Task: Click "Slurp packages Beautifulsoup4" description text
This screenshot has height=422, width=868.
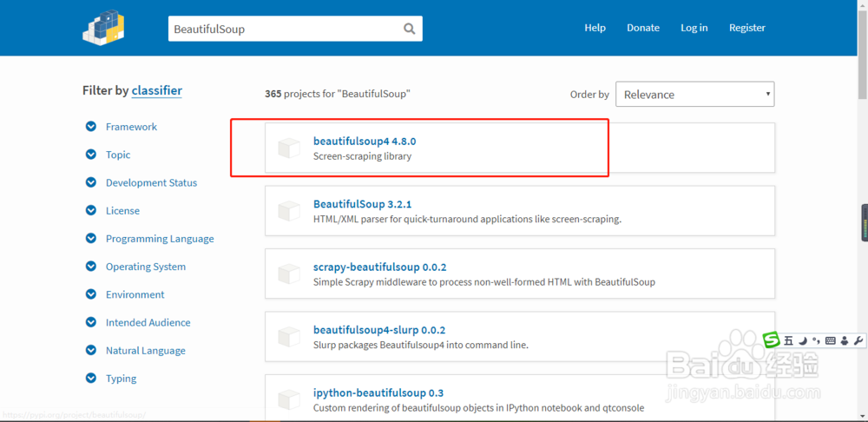Action: point(421,345)
